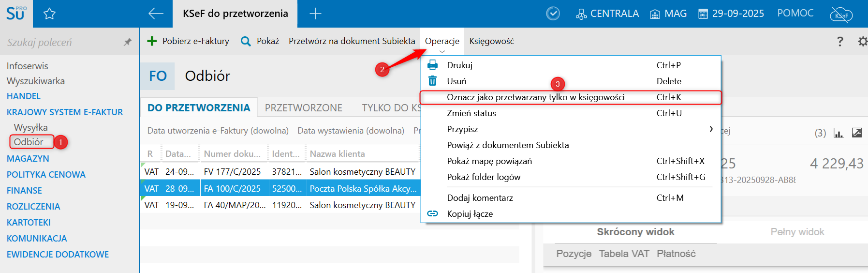Viewport: 868px width, 273px height.
Task: Select 'Oznacz jako przetwarzany tylko w księgowości'
Action: (535, 97)
